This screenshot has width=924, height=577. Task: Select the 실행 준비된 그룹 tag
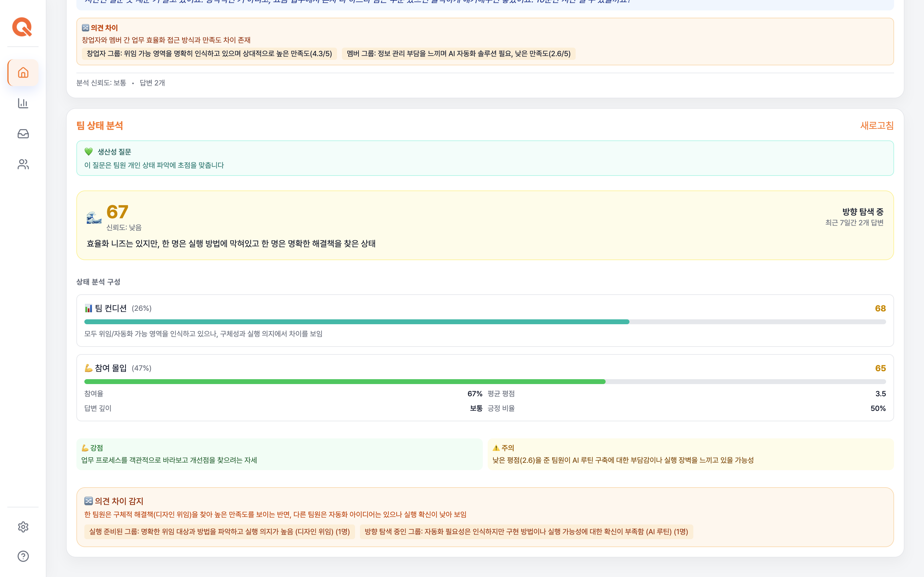[x=219, y=532]
